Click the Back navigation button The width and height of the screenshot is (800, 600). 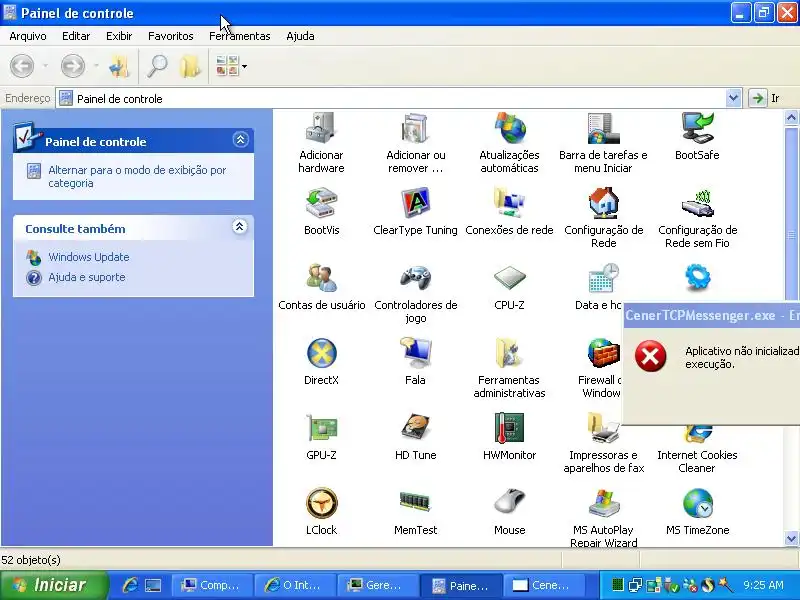coord(22,66)
